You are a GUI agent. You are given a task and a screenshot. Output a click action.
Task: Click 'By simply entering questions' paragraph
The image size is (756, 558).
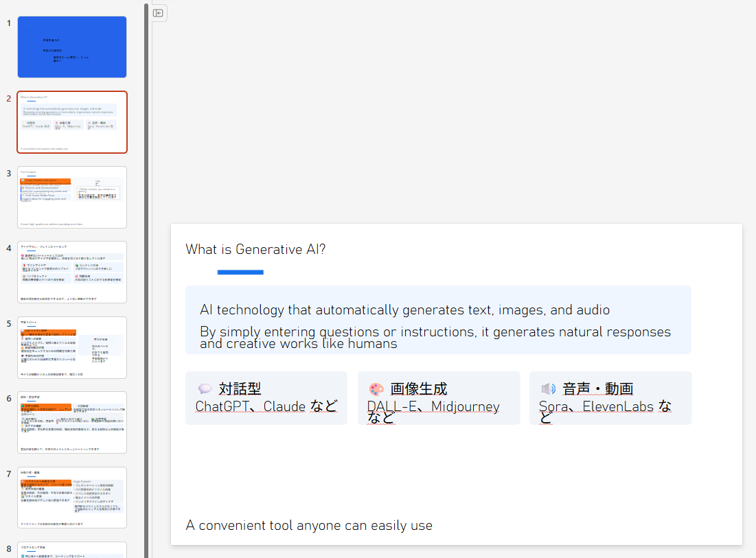[435, 337]
